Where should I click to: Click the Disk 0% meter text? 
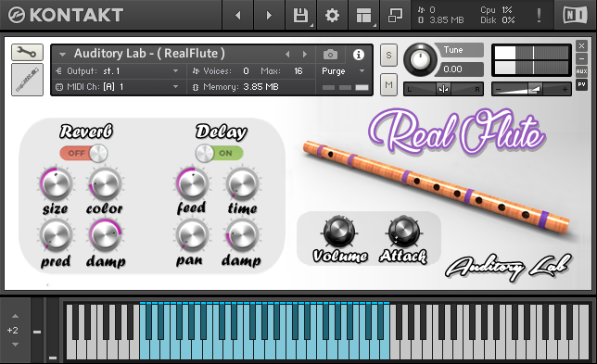(x=497, y=20)
